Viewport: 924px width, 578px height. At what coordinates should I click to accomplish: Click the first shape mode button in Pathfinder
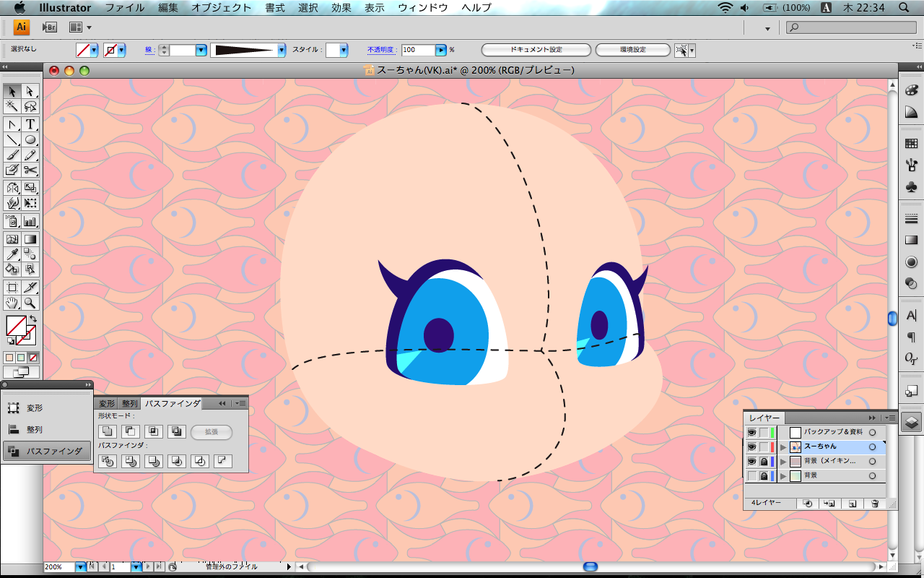tap(107, 432)
